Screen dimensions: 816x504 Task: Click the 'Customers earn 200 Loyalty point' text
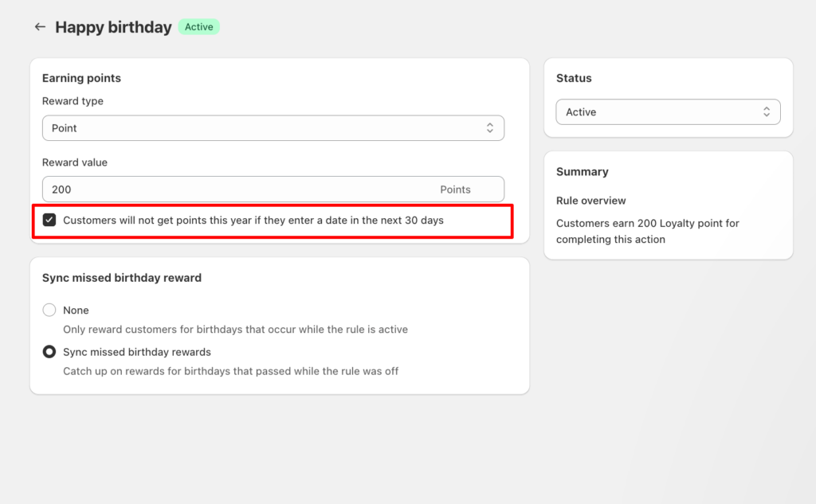pos(647,231)
